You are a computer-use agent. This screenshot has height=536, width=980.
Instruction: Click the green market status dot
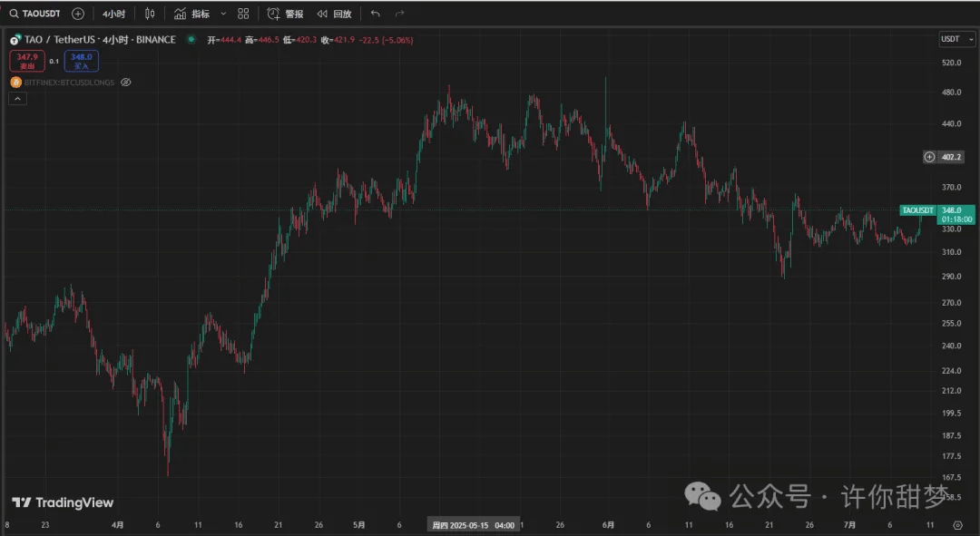tap(191, 39)
